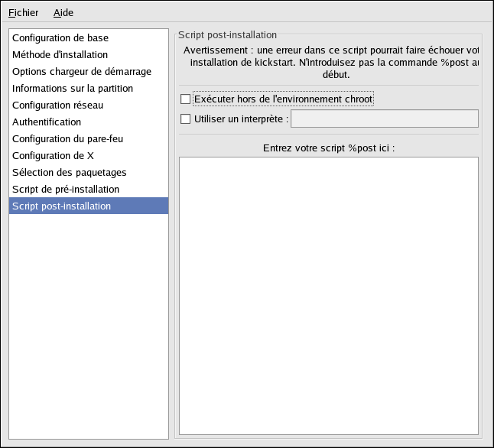Check the Utiliser un interprète box
The height and width of the screenshot is (448, 494).
coord(185,118)
